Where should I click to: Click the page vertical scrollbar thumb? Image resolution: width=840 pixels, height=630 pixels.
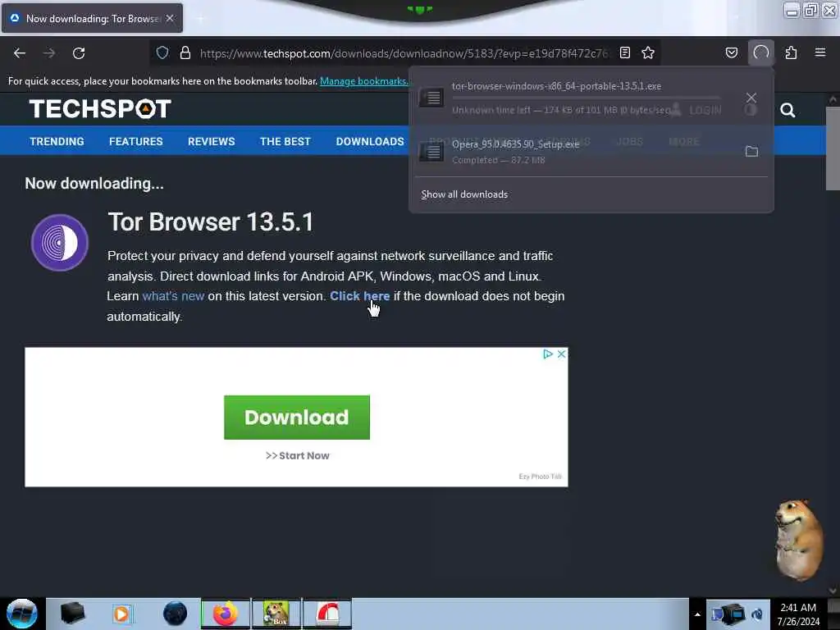(833, 148)
